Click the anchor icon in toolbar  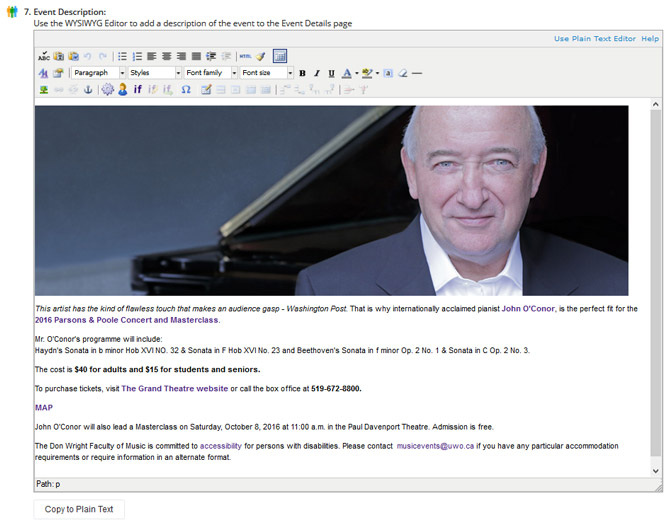[x=87, y=89]
